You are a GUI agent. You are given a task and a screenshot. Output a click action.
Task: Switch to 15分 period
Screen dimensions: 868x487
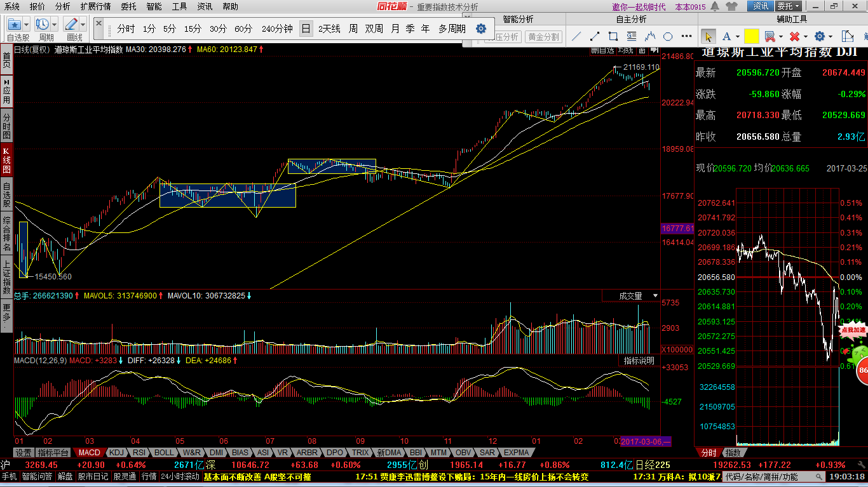(193, 29)
